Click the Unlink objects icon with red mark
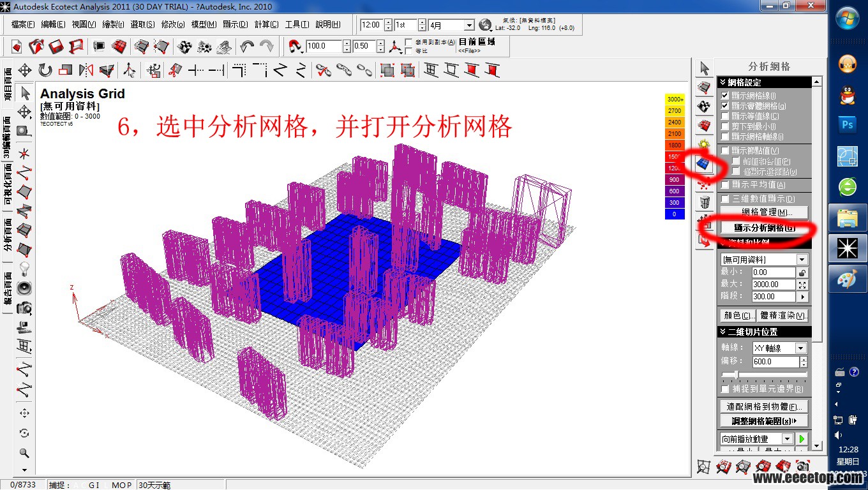The width and height of the screenshot is (868, 490). point(324,70)
